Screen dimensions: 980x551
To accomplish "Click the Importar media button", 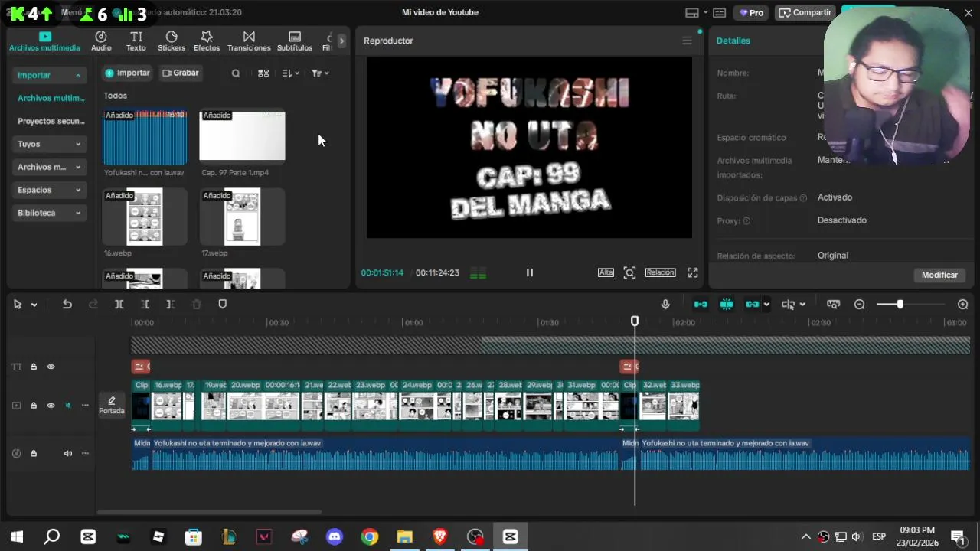I will (127, 73).
